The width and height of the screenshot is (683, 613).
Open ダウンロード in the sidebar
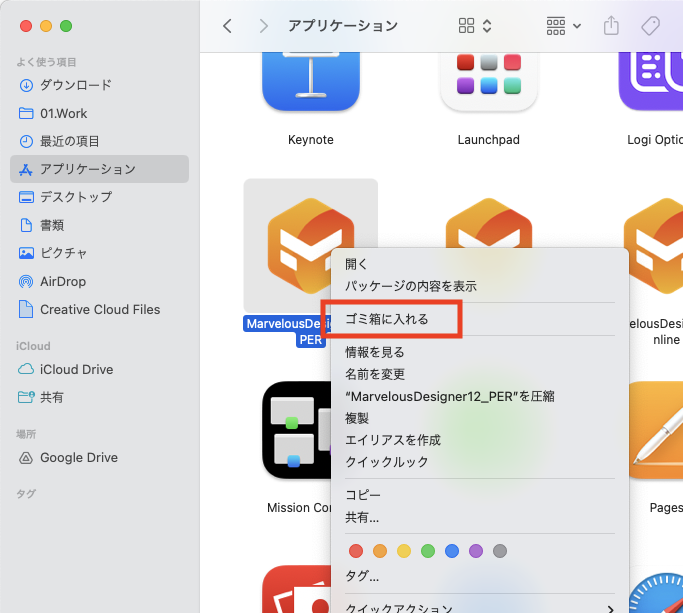(99, 85)
